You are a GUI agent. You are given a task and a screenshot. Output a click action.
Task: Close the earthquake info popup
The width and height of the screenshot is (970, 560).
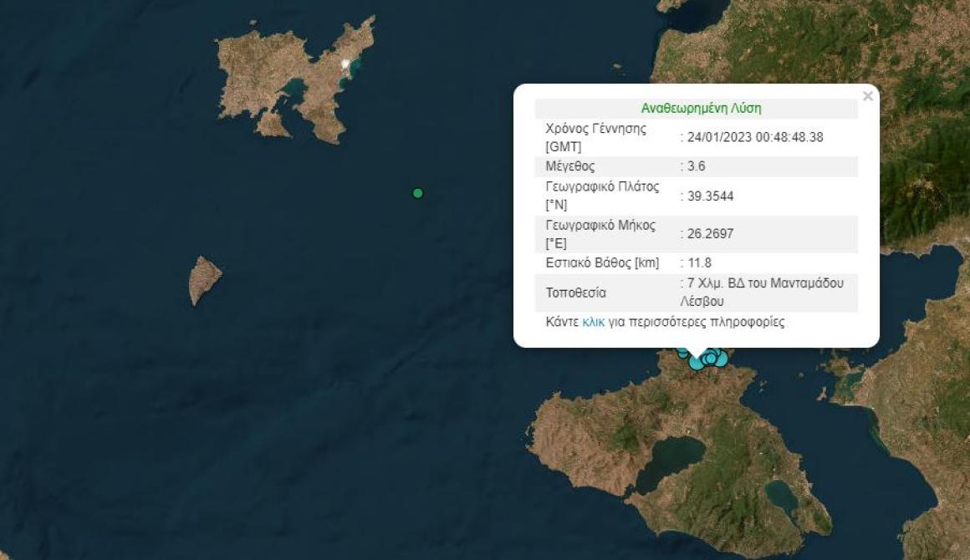[867, 97]
